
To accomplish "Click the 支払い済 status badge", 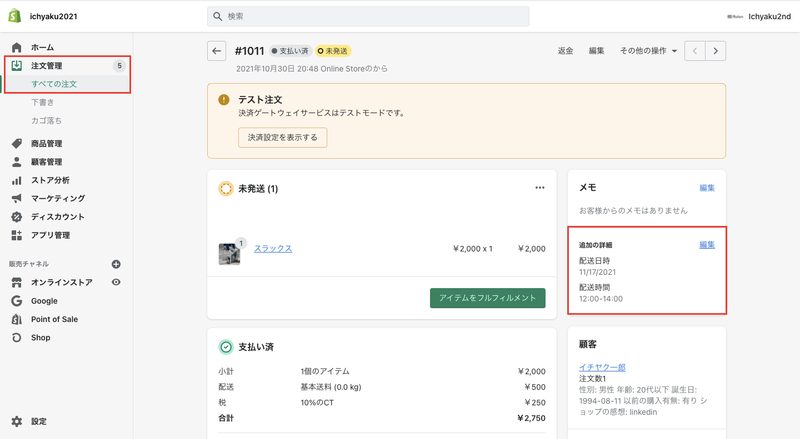I will [x=290, y=51].
